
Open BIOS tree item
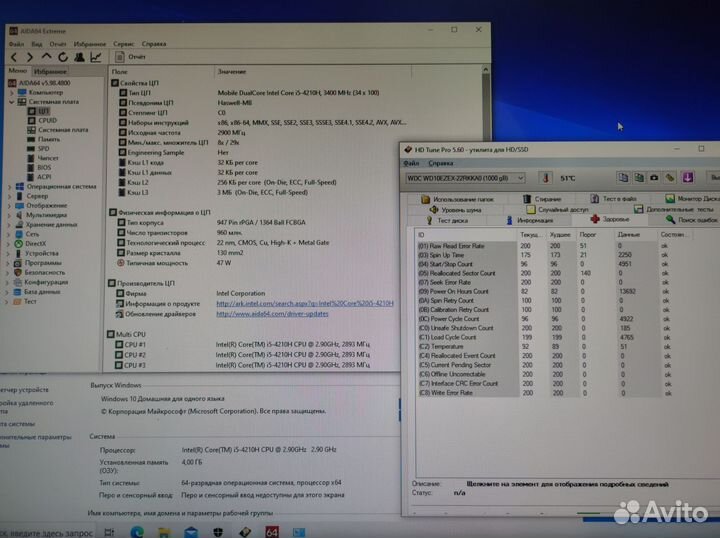pos(39,168)
